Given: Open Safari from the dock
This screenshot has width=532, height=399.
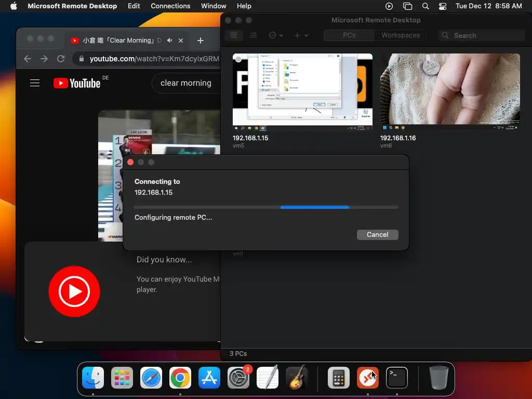Looking at the screenshot, I should [151, 378].
